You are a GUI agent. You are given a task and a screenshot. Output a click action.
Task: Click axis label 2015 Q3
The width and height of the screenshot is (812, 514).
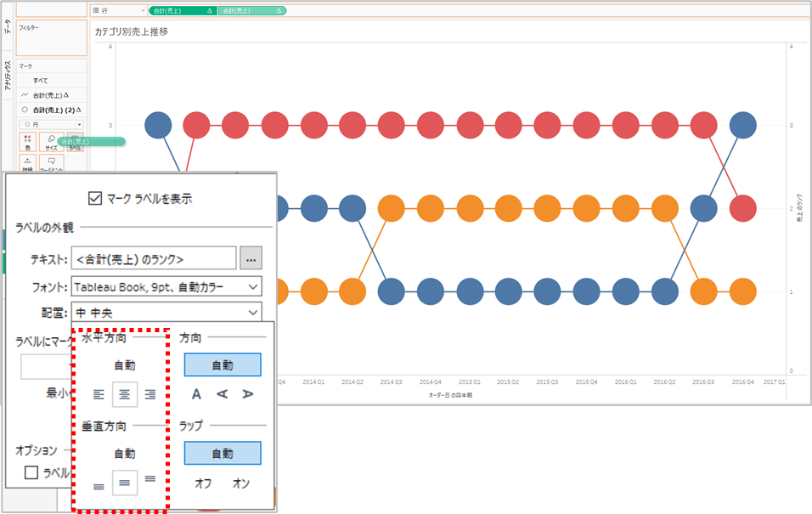pyautogui.click(x=547, y=381)
